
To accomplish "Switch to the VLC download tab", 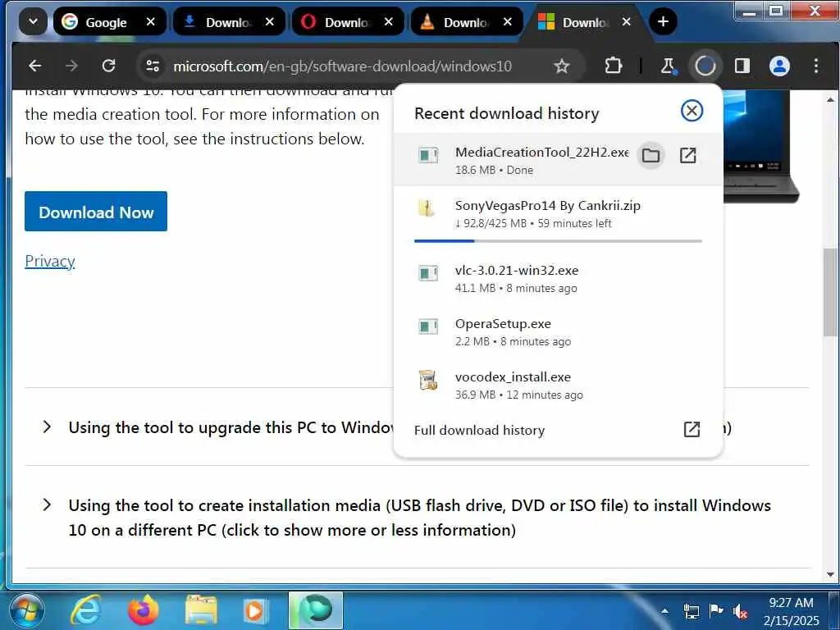I will (x=467, y=22).
